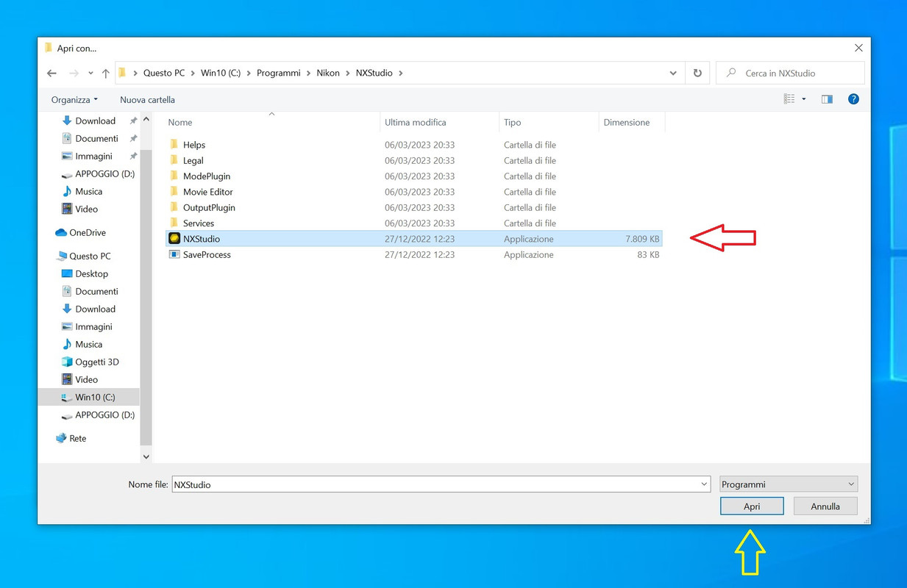Open the blue help question mark
Screen dimensions: 907x588
pyautogui.click(x=853, y=99)
